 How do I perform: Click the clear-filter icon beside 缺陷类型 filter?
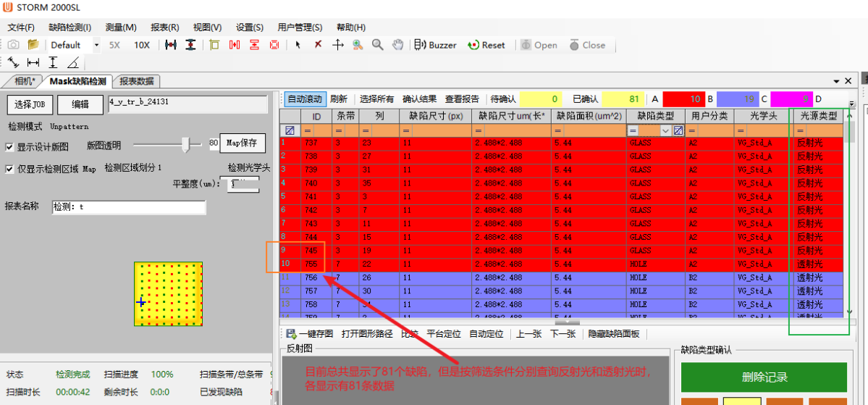coord(678,130)
